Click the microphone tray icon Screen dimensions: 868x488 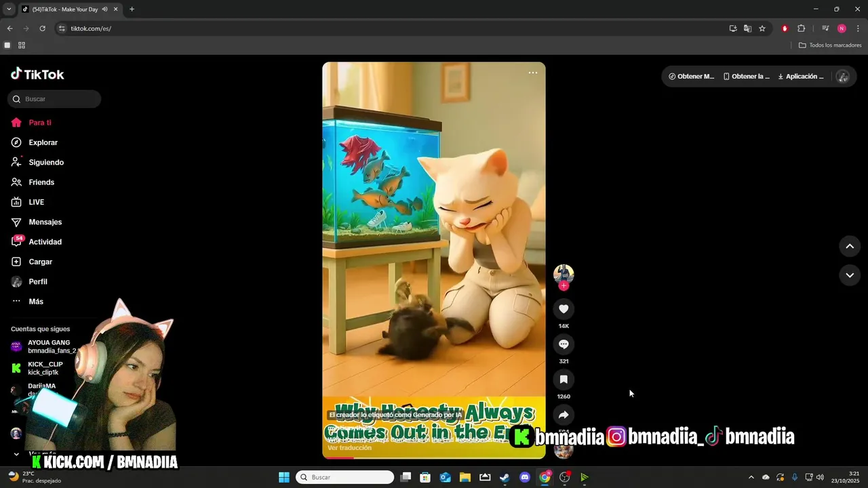tap(794, 477)
